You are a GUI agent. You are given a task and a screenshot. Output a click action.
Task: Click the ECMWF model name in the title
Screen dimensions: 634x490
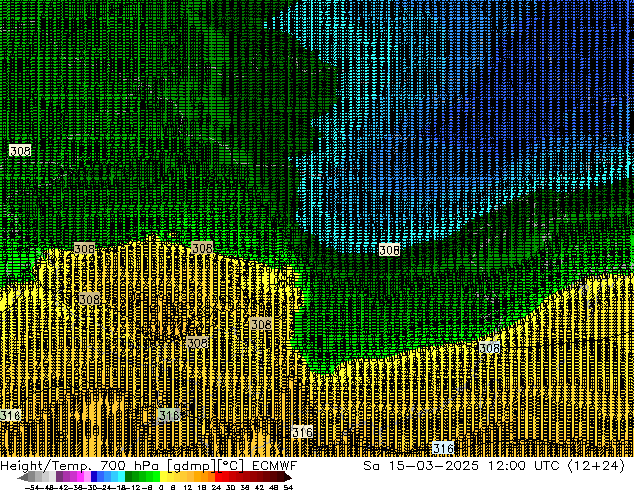tap(275, 466)
